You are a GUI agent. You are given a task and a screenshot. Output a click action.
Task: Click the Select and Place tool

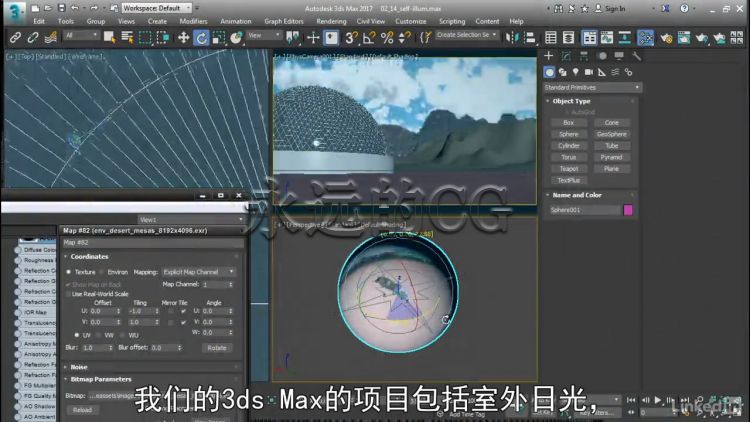click(x=236, y=37)
